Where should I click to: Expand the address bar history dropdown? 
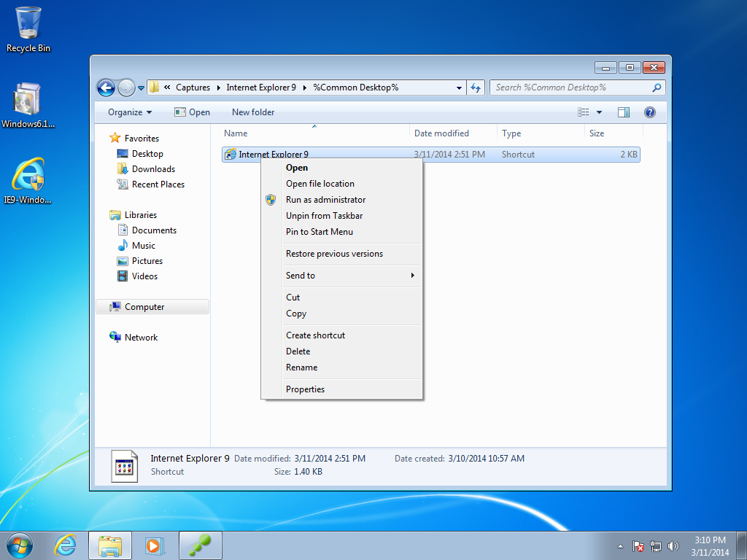[459, 87]
